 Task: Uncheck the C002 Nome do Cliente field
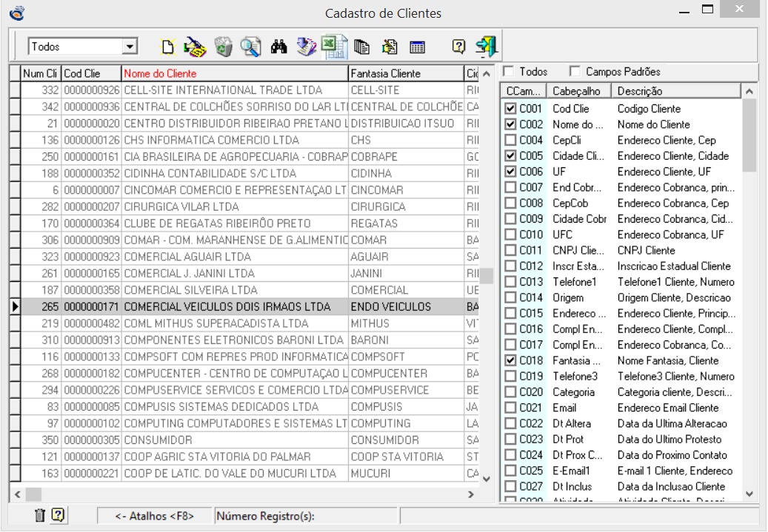tap(510, 124)
